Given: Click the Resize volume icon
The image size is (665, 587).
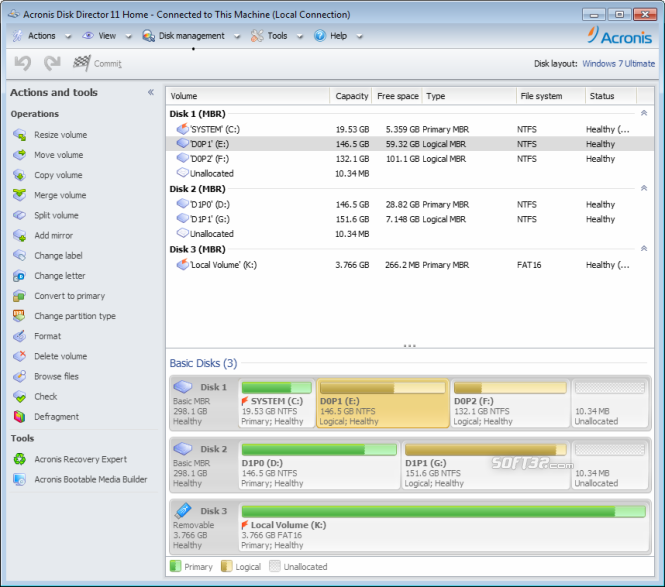Looking at the screenshot, I should 20,135.
